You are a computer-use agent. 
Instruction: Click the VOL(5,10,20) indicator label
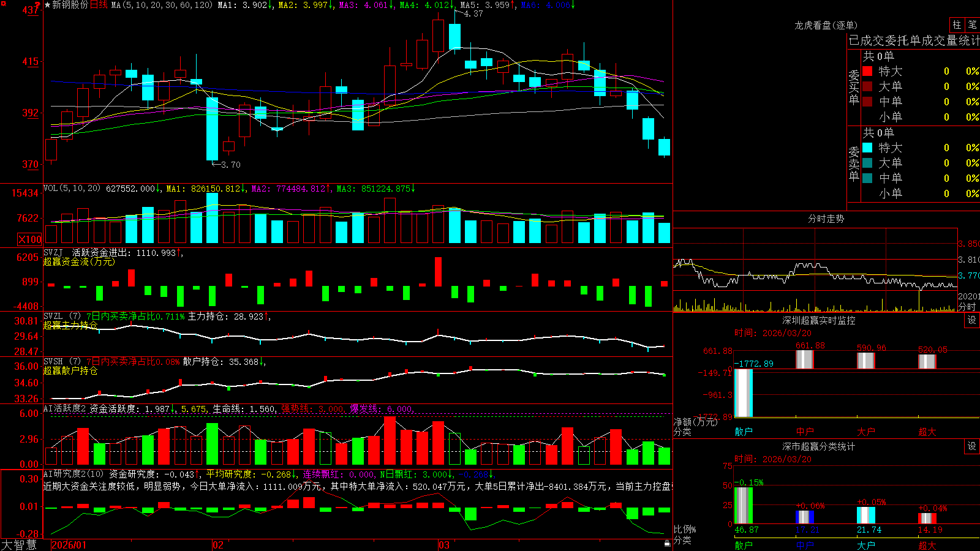[72, 188]
